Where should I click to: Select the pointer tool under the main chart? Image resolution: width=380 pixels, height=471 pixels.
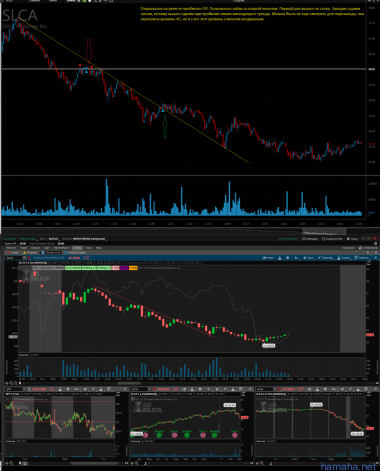(x=20, y=383)
